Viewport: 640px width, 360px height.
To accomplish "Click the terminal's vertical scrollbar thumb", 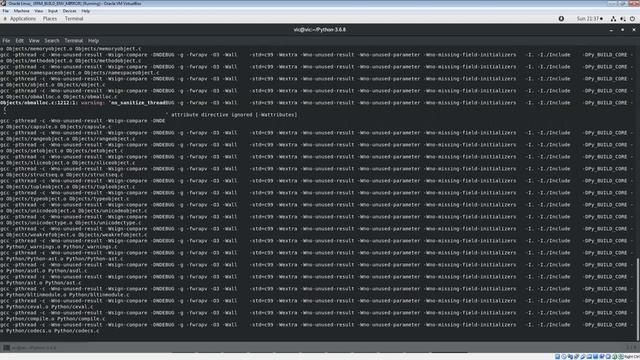I will (638, 299).
